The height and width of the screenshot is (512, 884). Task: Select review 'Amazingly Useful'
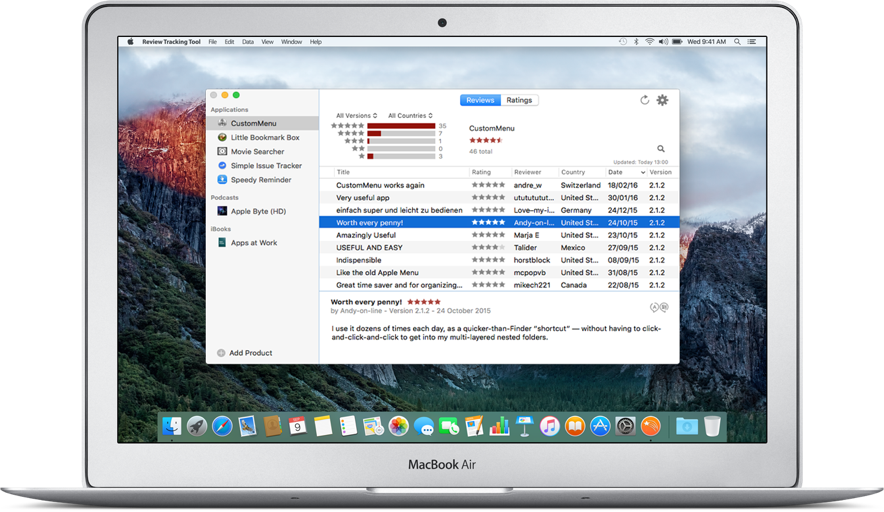coord(499,235)
